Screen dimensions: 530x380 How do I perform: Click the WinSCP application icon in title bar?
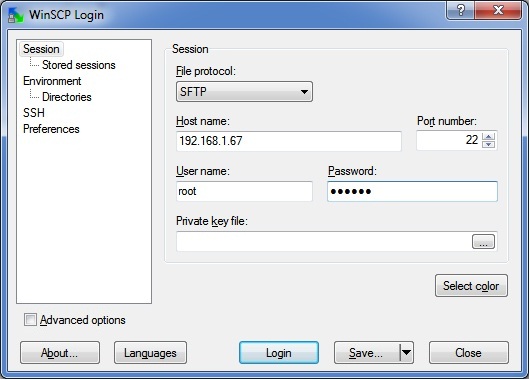[x=16, y=15]
